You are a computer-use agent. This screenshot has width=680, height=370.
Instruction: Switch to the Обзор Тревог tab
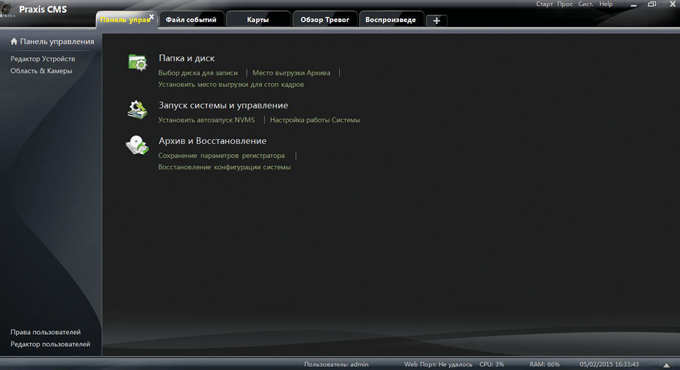[x=325, y=20]
